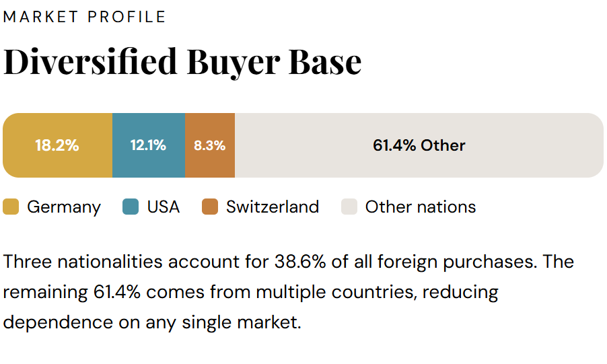Click the Diversified Buyer Base heading

coord(182,62)
